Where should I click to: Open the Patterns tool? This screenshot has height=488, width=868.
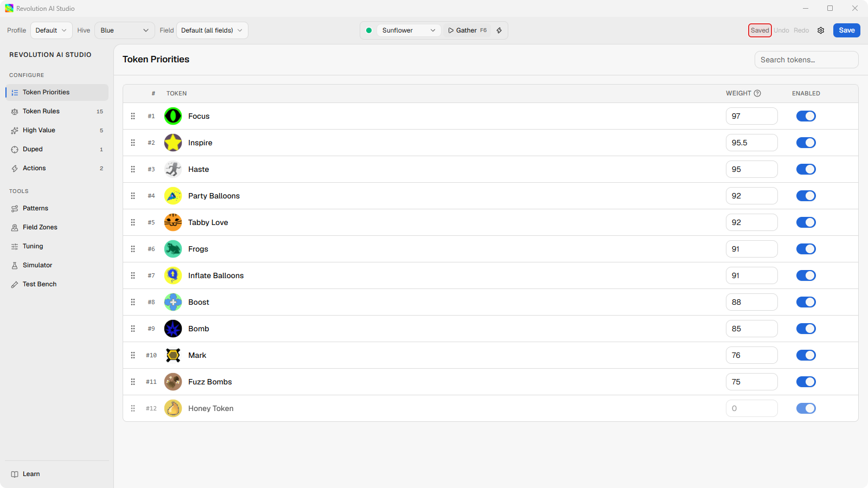(x=57, y=208)
